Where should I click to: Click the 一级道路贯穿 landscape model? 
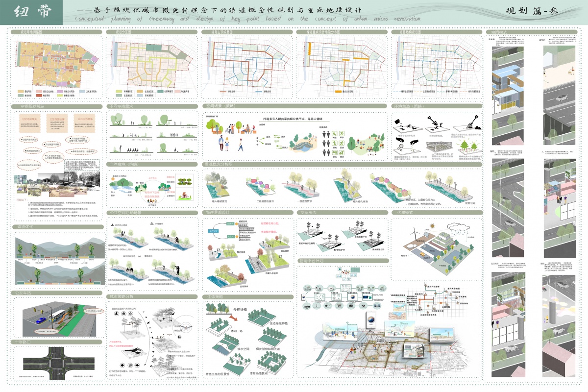tap(302, 184)
